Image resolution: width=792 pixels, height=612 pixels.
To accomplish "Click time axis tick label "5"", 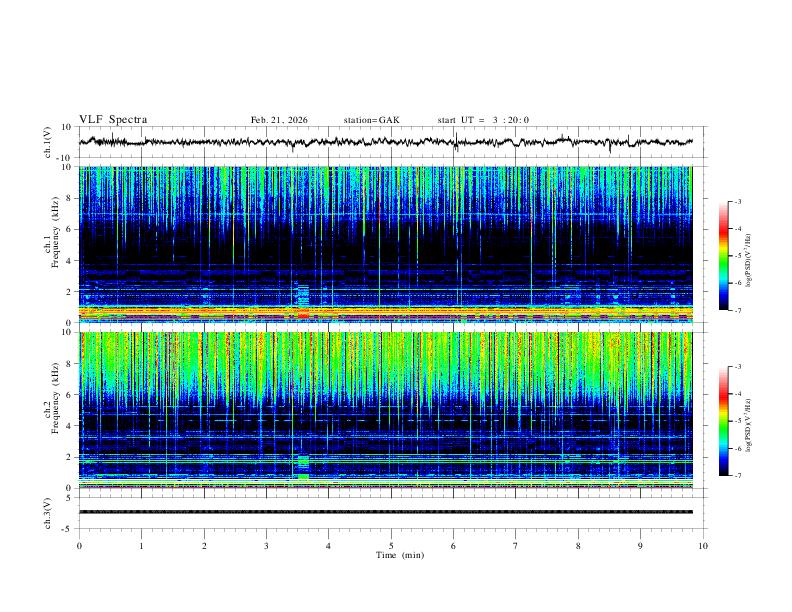I will point(391,546).
